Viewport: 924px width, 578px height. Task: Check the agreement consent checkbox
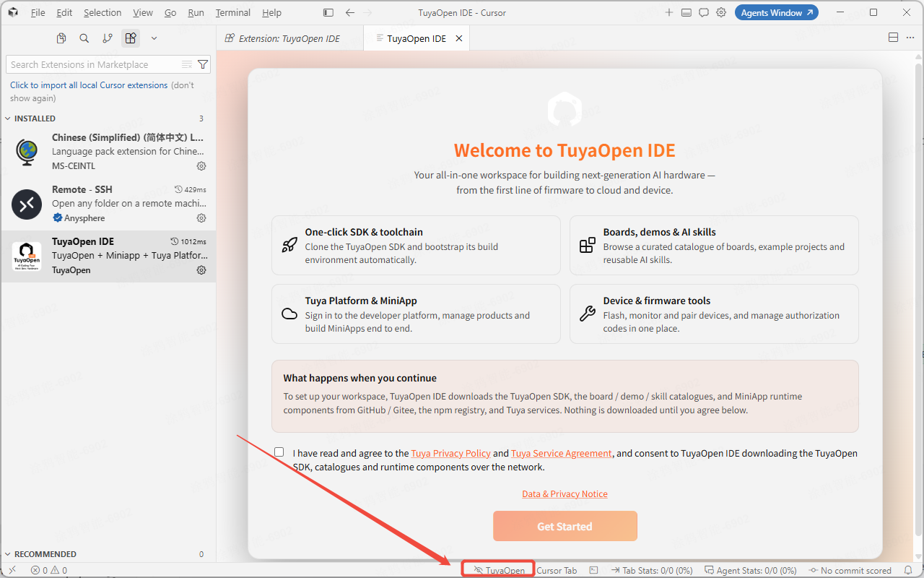[279, 452]
